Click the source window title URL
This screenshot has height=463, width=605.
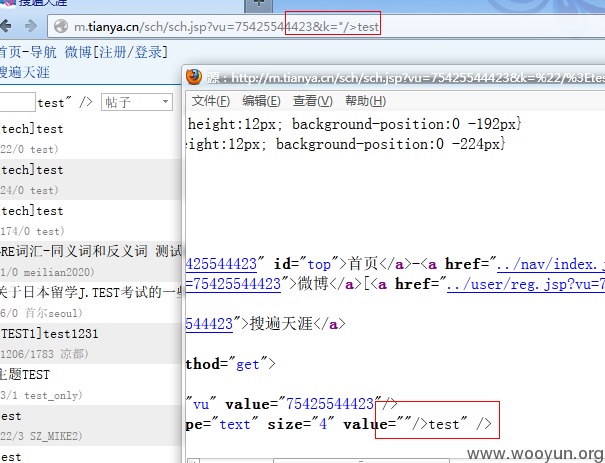pyautogui.click(x=418, y=78)
